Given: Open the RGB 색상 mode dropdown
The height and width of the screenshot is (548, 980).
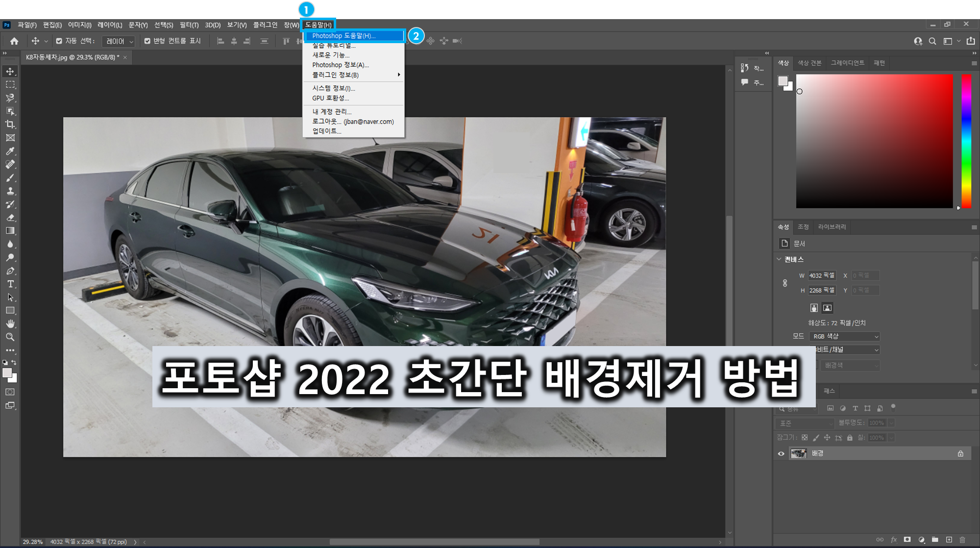Looking at the screenshot, I should pyautogui.click(x=845, y=336).
